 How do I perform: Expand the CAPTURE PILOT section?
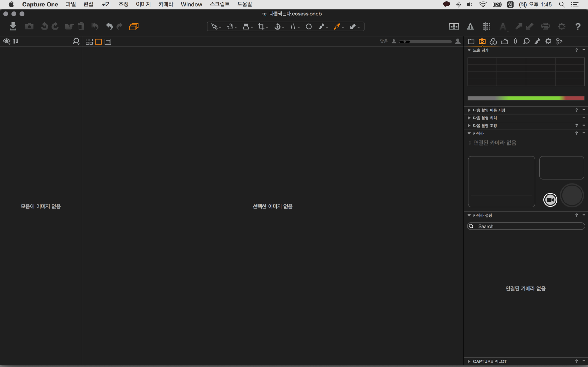[469, 361]
